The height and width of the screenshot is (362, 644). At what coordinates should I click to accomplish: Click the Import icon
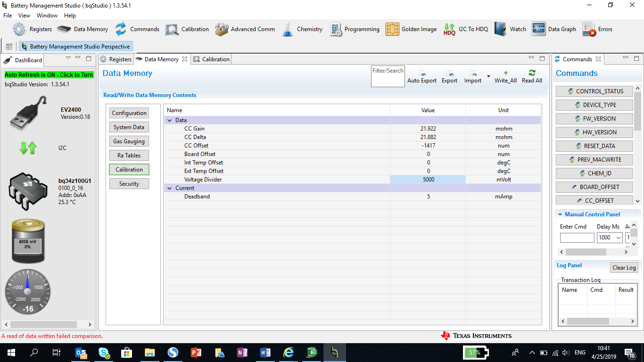[x=473, y=74]
